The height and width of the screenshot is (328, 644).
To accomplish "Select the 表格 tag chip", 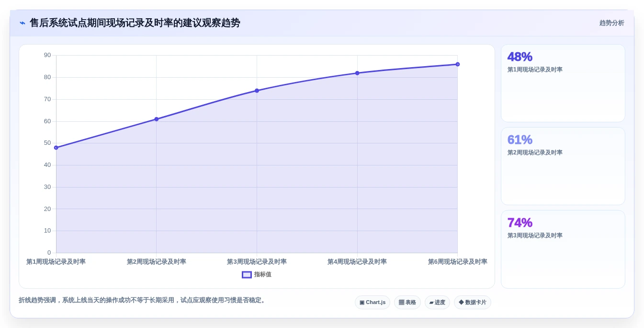I will [407, 303].
